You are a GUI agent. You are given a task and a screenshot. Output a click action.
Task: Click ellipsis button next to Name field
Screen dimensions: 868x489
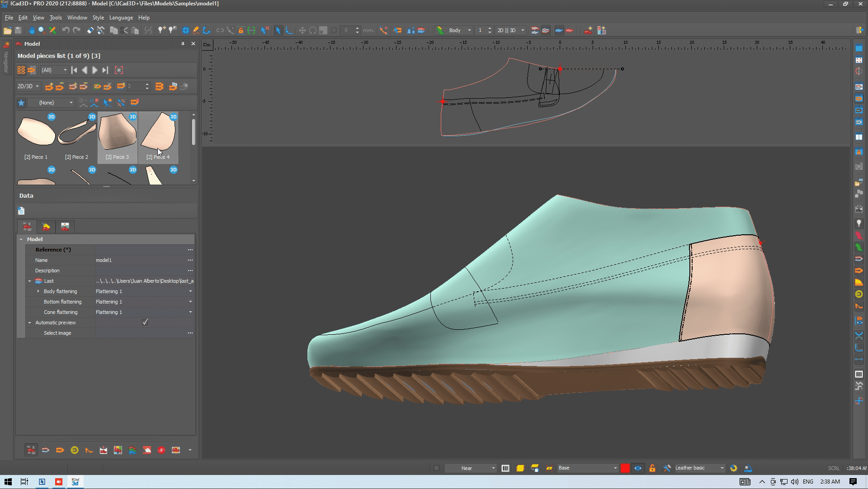pyautogui.click(x=190, y=260)
